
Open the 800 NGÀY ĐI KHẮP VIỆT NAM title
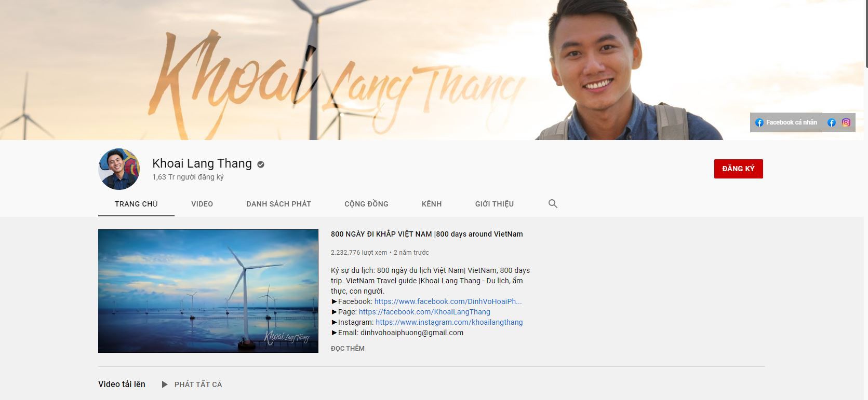click(x=426, y=234)
